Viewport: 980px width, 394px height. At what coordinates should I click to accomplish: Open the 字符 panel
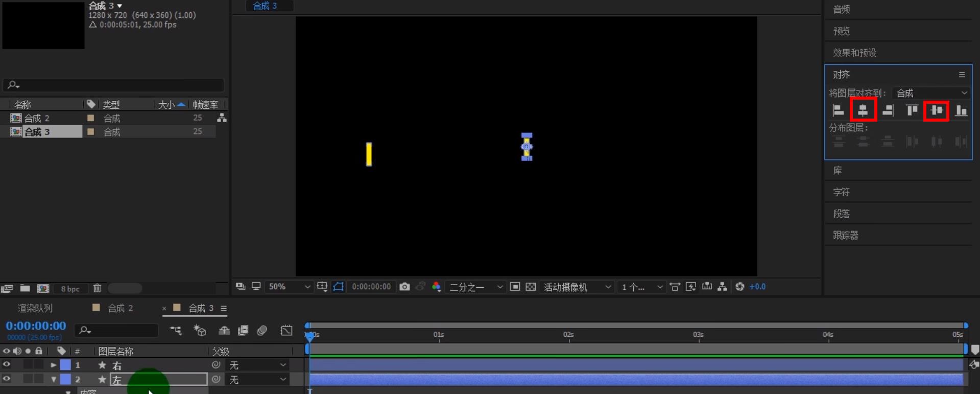tap(841, 192)
